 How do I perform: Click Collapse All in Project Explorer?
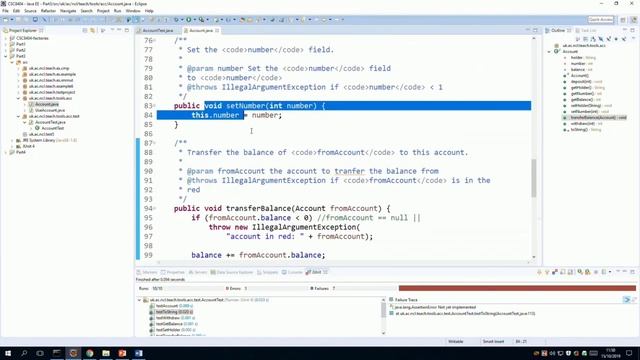85,31
